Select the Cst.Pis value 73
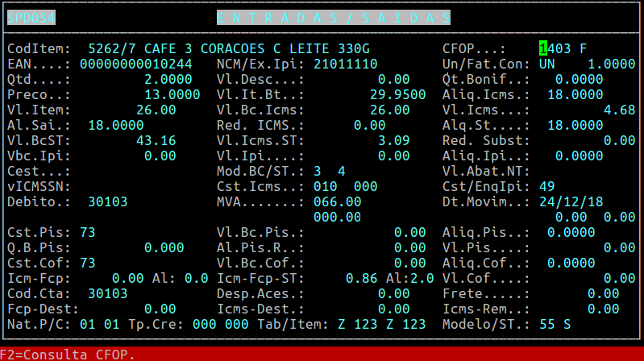The width and height of the screenshot is (644, 361). pyautogui.click(x=88, y=232)
